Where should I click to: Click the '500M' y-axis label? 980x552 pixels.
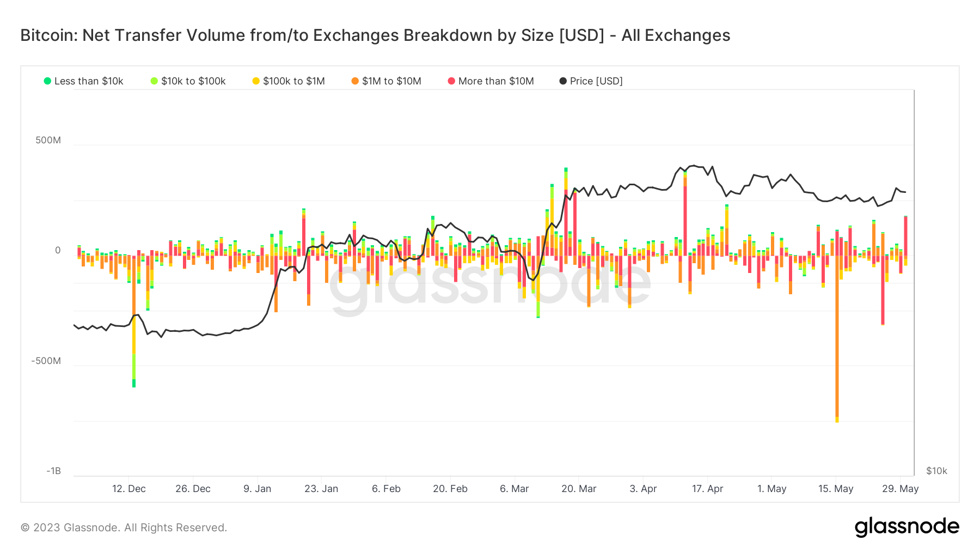coord(48,140)
